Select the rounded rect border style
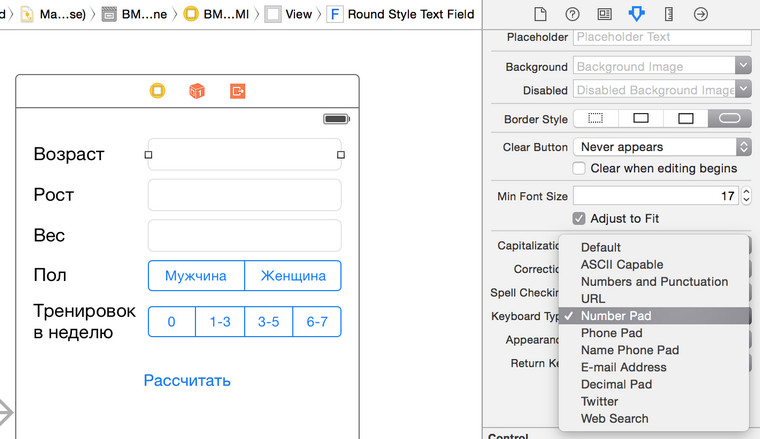 click(x=729, y=119)
